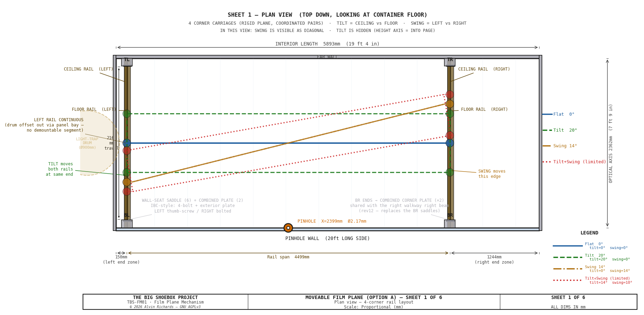
Task: Click the 'LEFT RAIL CONTINUOUS' note
Action: pos(44,125)
